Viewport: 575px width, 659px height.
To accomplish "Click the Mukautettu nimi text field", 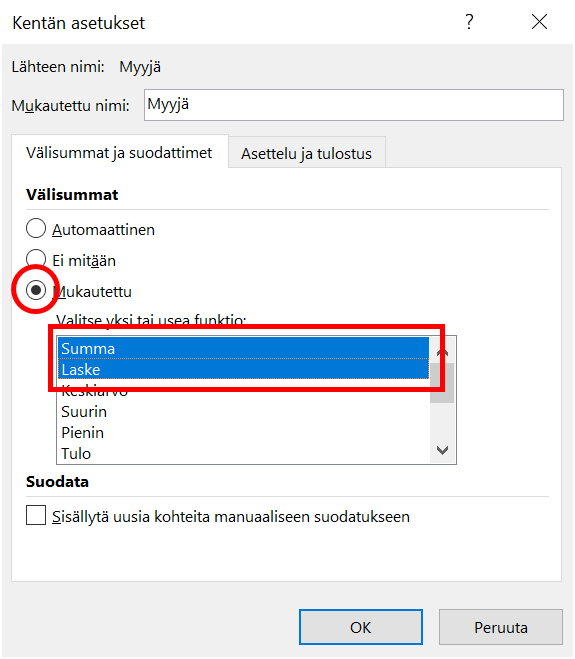I will (353, 105).
